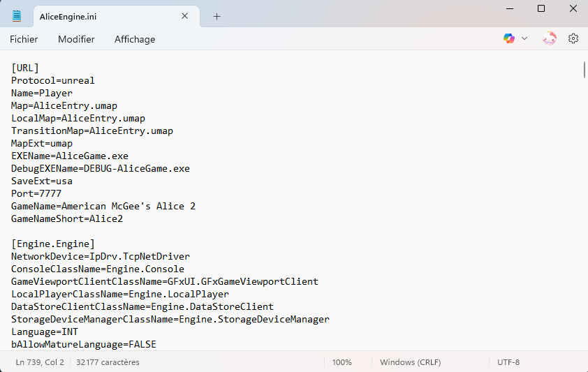This screenshot has height=372, width=588.
Task: Click the MapExt=umap line
Action: pyautogui.click(x=42, y=144)
